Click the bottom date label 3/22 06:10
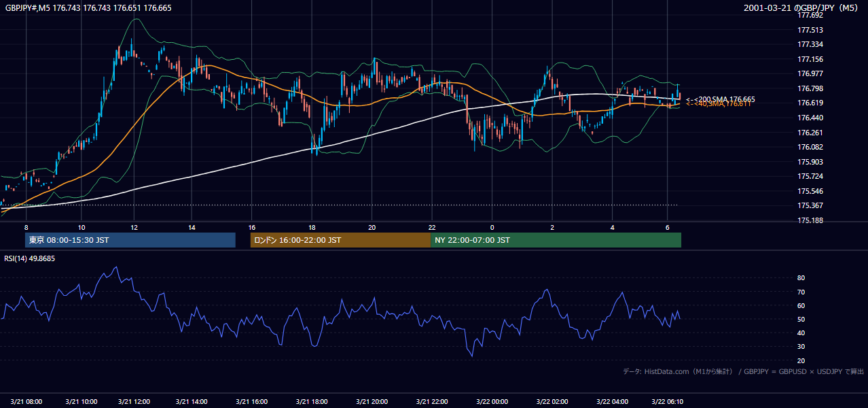The width and height of the screenshot is (868, 408). [668, 401]
